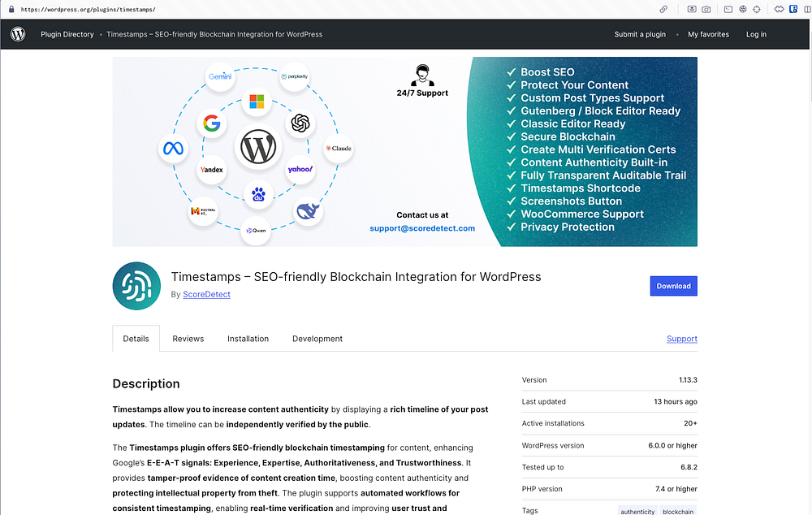Open the extensions icon in the toolbar
Image resolution: width=812 pixels, height=515 pixels.
click(x=779, y=9)
